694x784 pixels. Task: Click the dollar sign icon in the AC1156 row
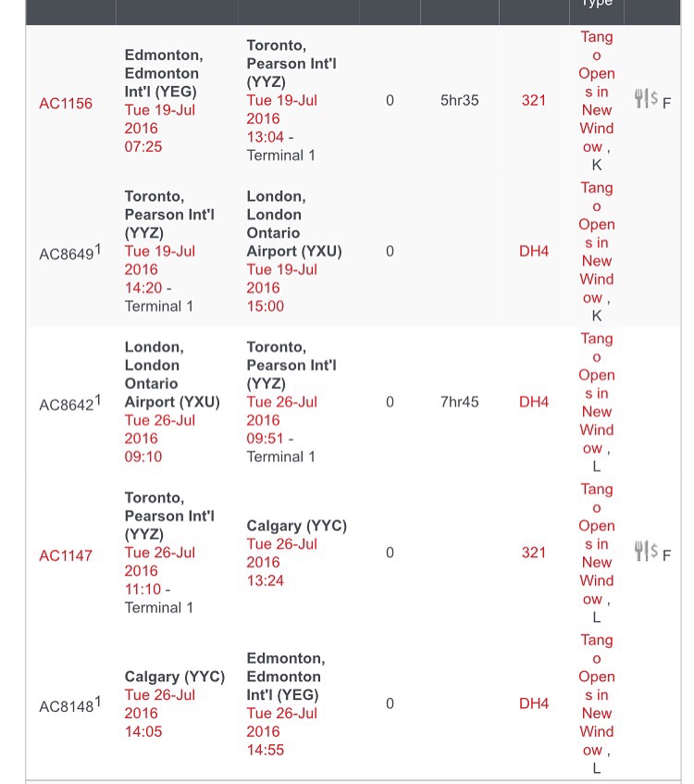click(653, 98)
